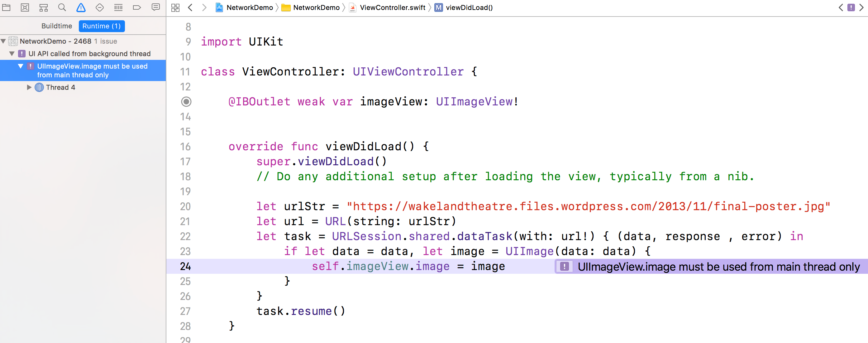Click ViewController.swift in the jump bar
The image size is (868, 343).
click(392, 7)
